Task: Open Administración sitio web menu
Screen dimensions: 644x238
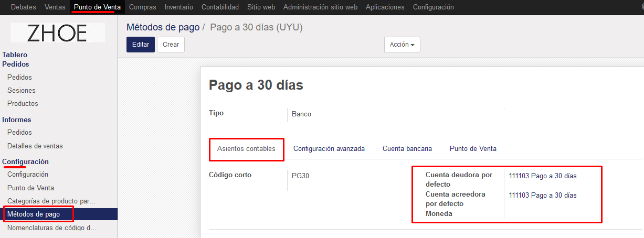Action: click(x=320, y=7)
